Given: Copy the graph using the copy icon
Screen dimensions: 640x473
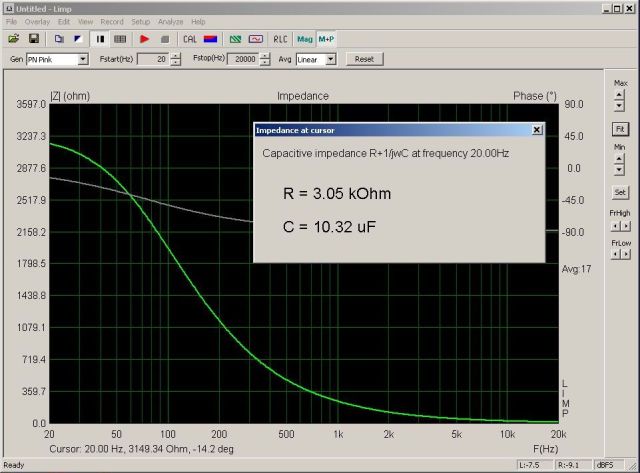Looking at the screenshot, I should [59, 39].
